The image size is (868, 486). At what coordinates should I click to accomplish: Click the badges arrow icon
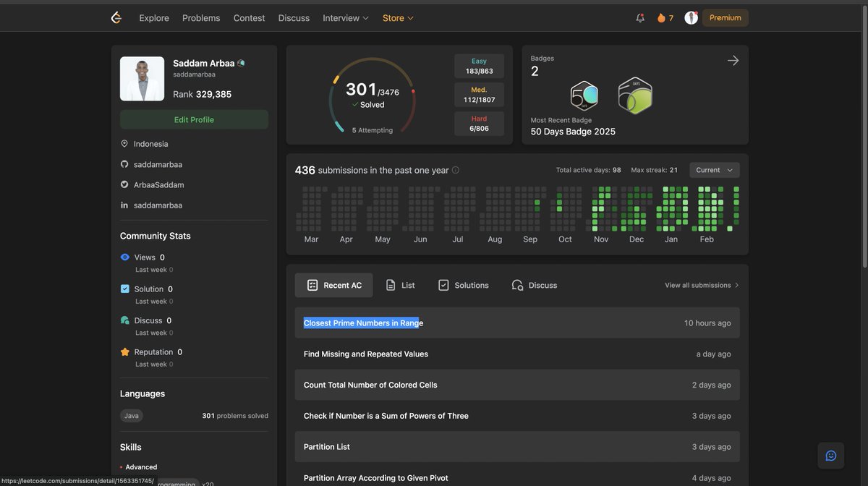[x=733, y=61]
